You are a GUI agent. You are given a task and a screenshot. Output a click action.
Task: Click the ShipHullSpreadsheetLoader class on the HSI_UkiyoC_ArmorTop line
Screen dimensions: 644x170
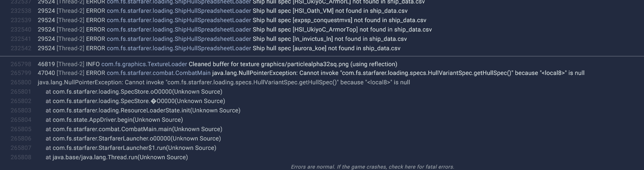(179, 30)
